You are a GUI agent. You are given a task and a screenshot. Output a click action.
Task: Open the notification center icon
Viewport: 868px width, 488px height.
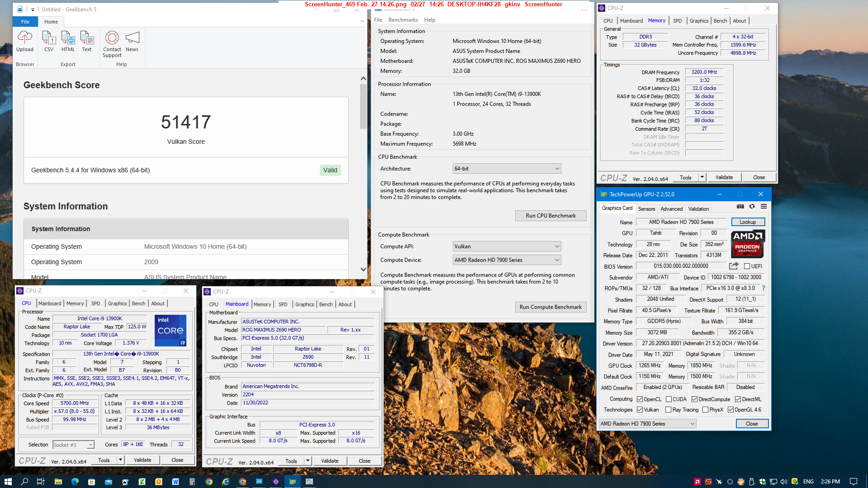pyautogui.click(x=854, y=482)
